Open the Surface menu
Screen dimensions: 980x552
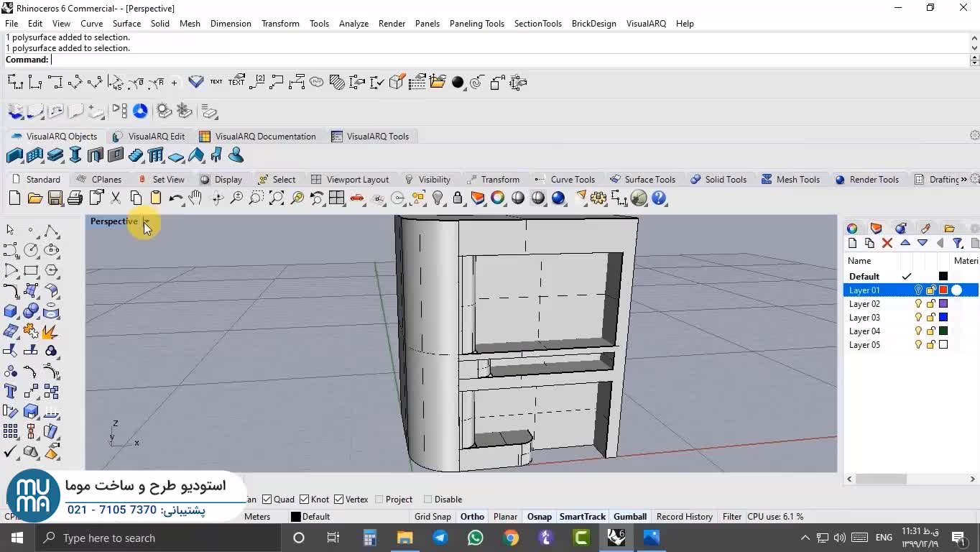coord(126,24)
